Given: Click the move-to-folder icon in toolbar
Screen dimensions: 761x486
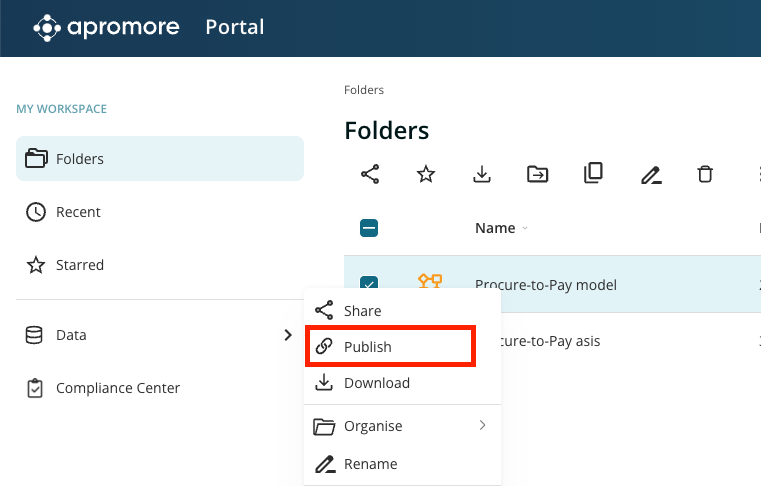Looking at the screenshot, I should point(538,174).
